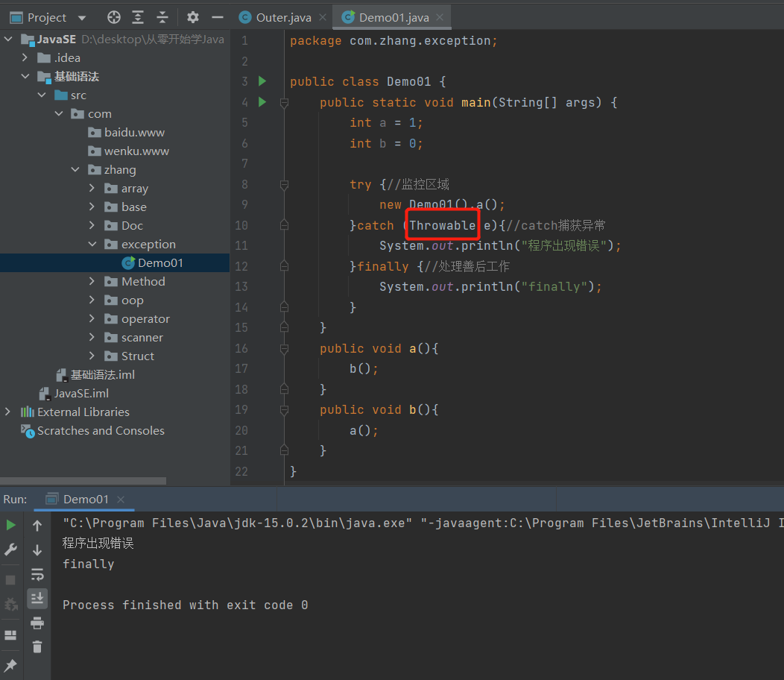The height and width of the screenshot is (680, 784).
Task: Click the down-arrow in Run console toolbar
Action: tap(37, 550)
